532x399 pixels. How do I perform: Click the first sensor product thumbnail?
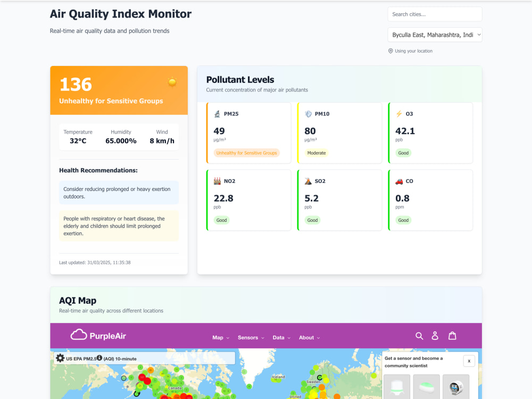(397, 387)
